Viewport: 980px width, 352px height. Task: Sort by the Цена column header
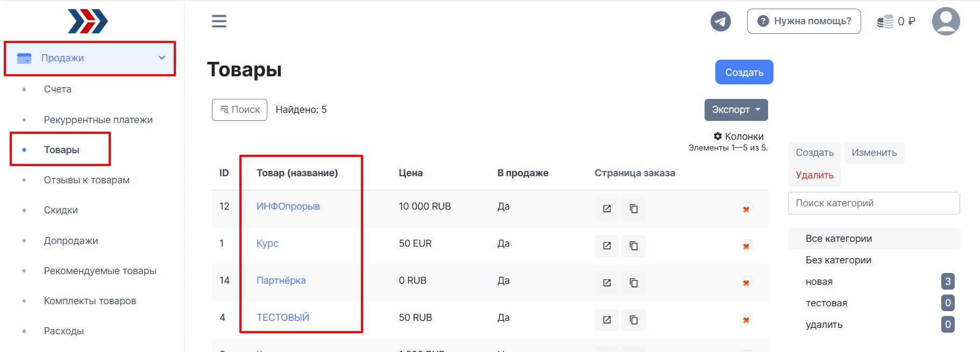[x=410, y=173]
